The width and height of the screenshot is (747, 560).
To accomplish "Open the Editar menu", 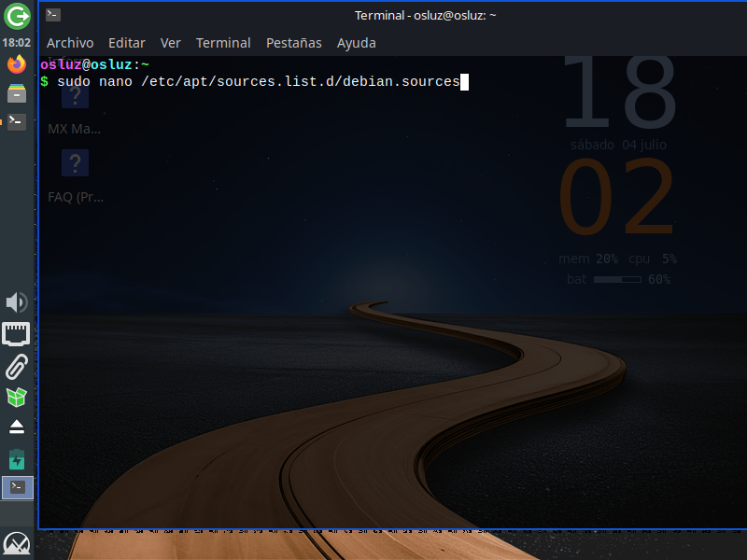I will point(127,43).
